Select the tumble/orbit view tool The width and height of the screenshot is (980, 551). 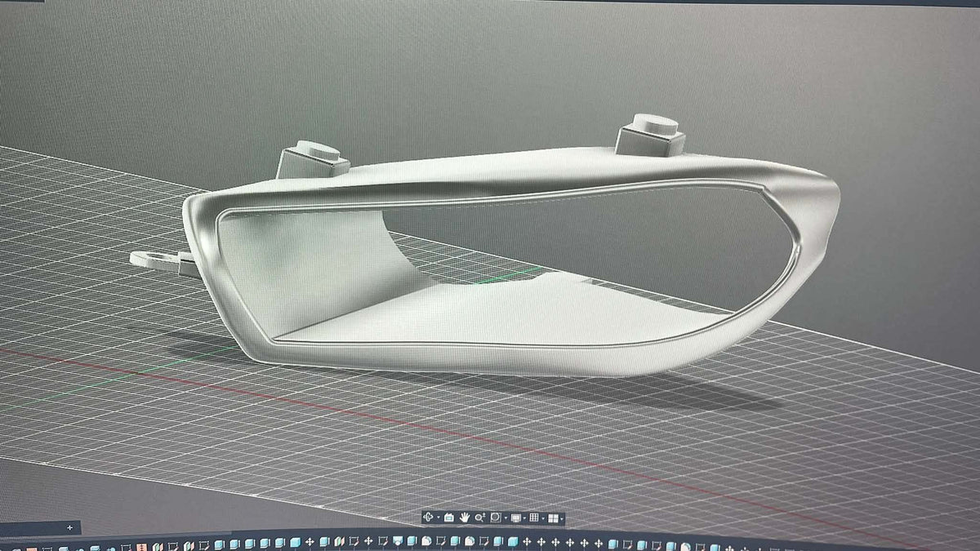(x=428, y=517)
